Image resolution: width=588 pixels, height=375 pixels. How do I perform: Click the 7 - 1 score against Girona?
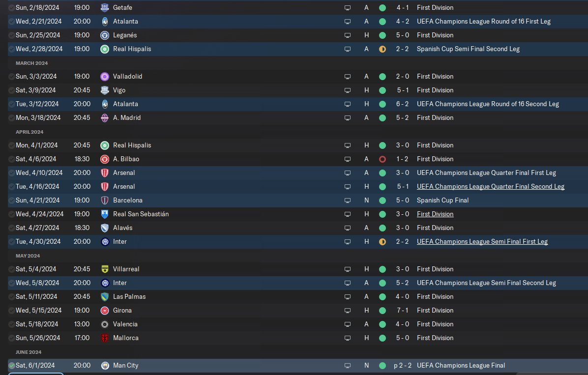click(x=402, y=311)
